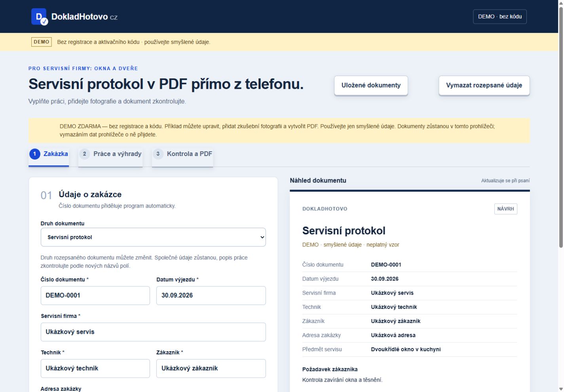Click the Předmět servisu row label
The image size is (564, 392).
(x=322, y=349)
